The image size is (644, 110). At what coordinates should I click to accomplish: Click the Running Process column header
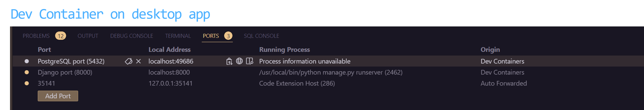(285, 50)
